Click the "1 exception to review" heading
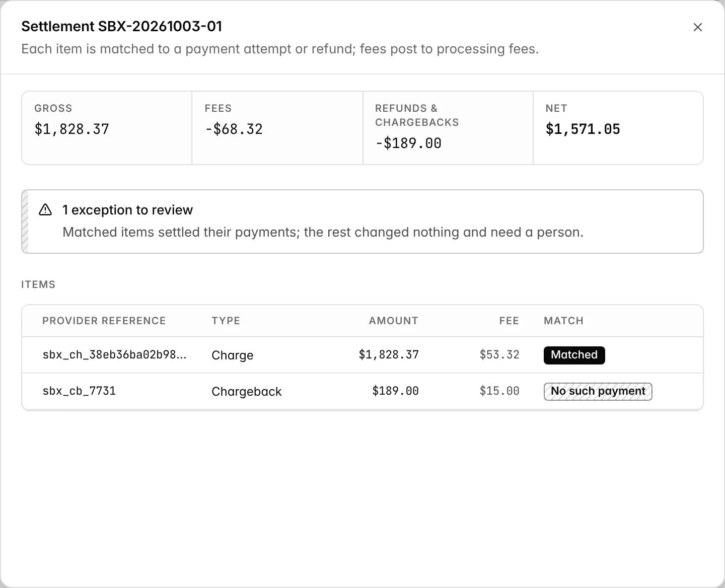Image resolution: width=725 pixels, height=588 pixels. click(x=127, y=210)
